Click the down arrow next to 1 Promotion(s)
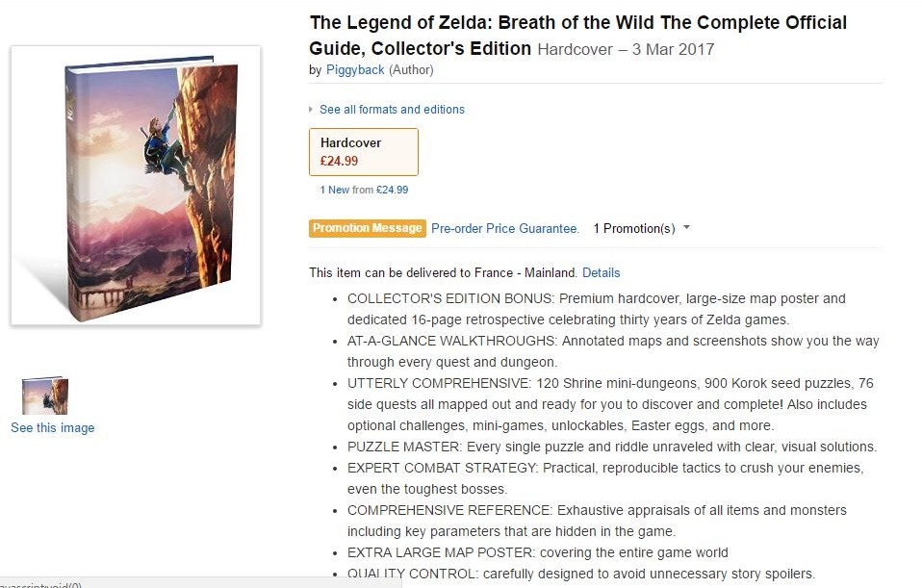Image resolution: width=922 pixels, height=588 pixels. pyautogui.click(x=686, y=227)
